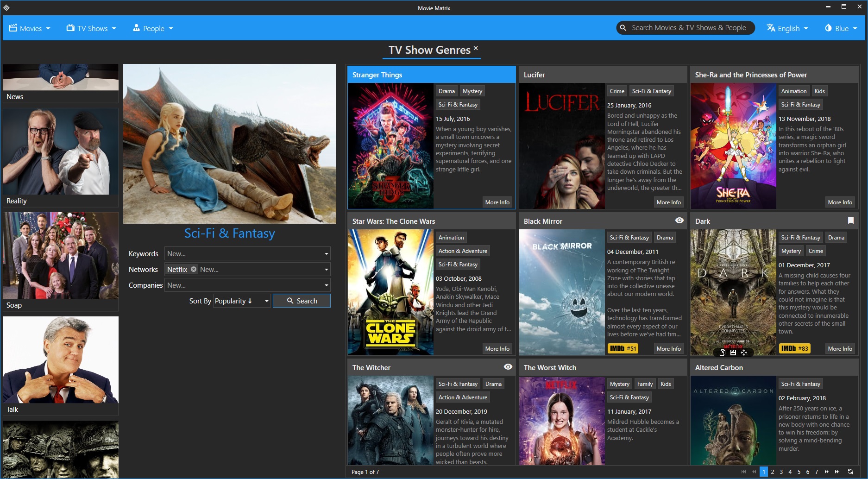
Task: Select the Reality genre thumbnail
Action: point(61,158)
